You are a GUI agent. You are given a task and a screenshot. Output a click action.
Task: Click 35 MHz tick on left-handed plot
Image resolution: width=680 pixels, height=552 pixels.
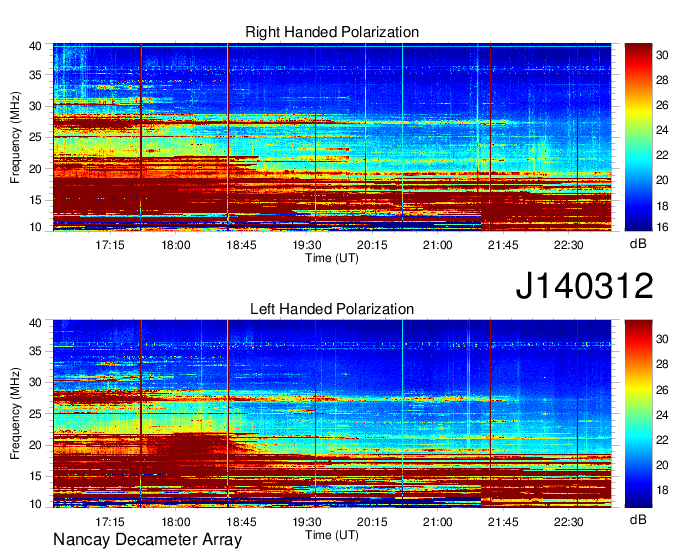35,351
